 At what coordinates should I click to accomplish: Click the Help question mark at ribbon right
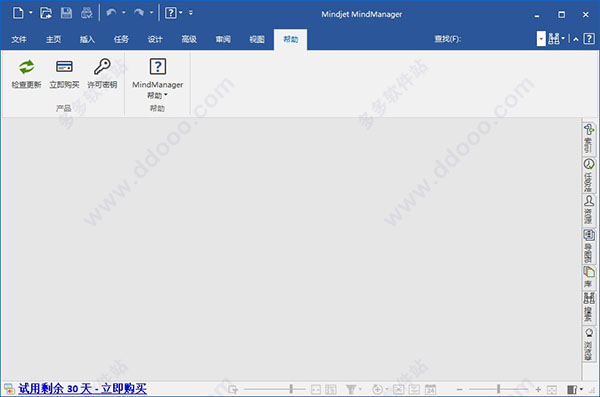[x=589, y=39]
